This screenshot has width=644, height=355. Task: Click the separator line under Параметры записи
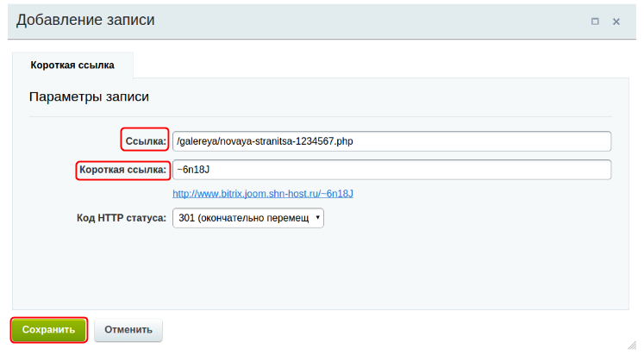coord(320,116)
